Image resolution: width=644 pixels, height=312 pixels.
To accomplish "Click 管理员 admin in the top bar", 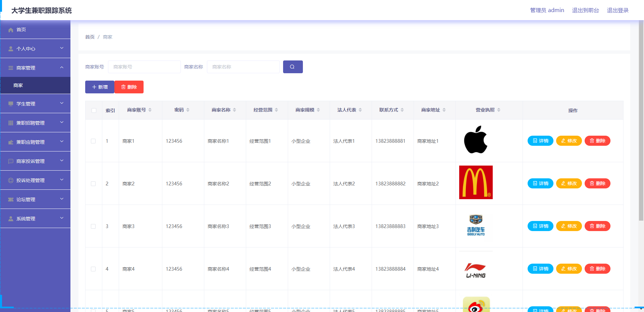I will point(547,10).
